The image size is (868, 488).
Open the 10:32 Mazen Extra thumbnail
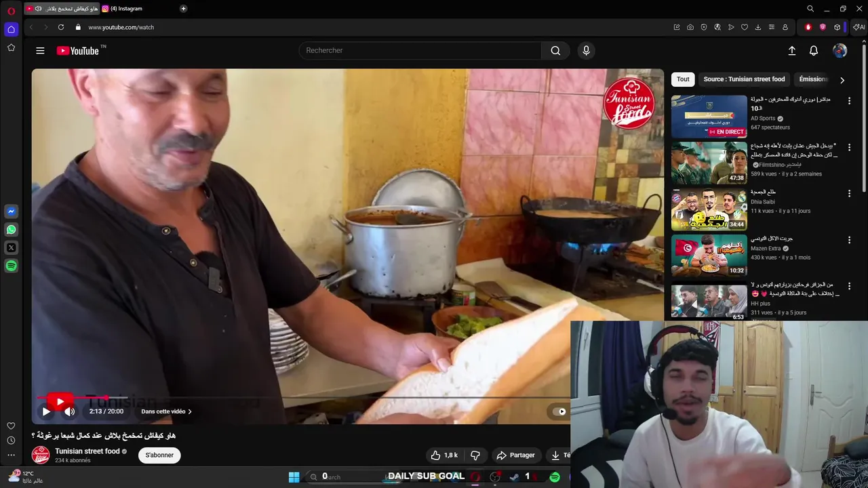(x=709, y=256)
